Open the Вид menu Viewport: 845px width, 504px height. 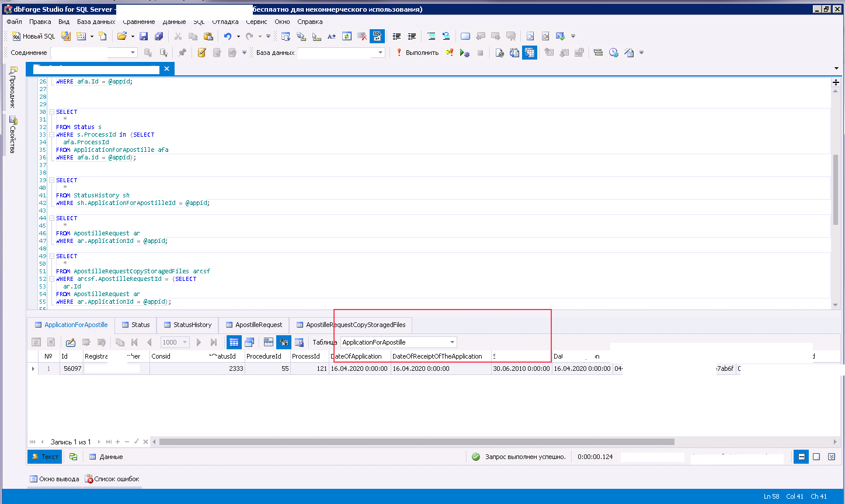64,22
